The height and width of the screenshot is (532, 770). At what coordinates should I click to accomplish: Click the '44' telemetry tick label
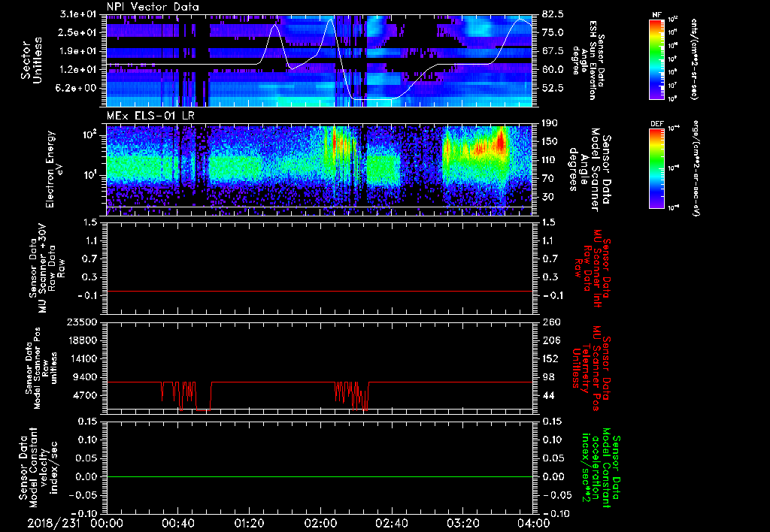click(x=547, y=395)
